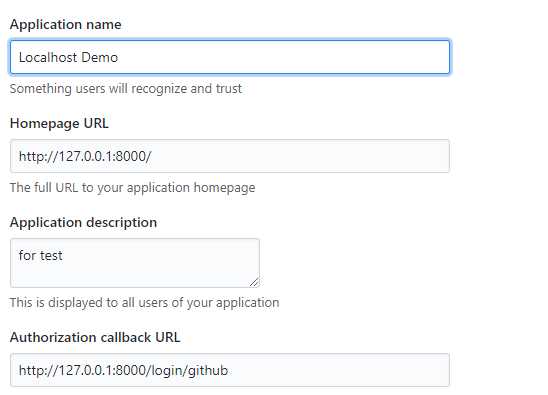The image size is (548, 395).
Task: Click the resize handle of the description textarea
Action: pos(254,282)
